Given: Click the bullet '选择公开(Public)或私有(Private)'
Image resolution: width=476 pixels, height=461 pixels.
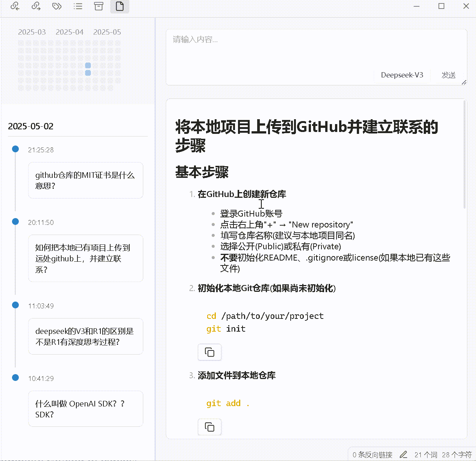Looking at the screenshot, I should click(x=280, y=247).
